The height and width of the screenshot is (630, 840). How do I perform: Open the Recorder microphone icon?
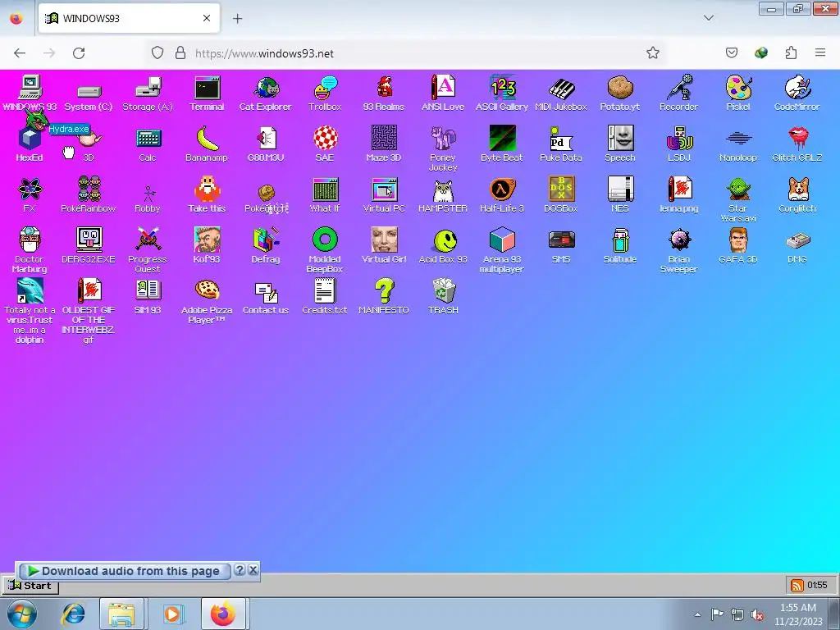(678, 88)
